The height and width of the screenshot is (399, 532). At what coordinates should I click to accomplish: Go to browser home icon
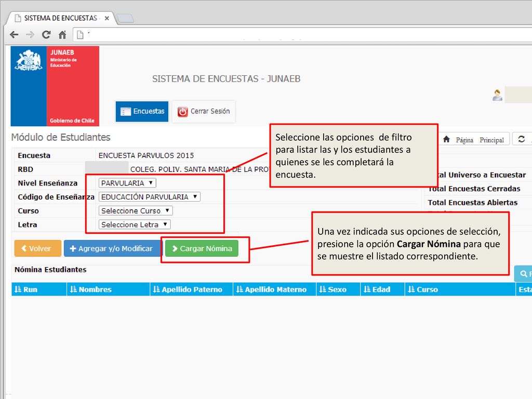62,35
